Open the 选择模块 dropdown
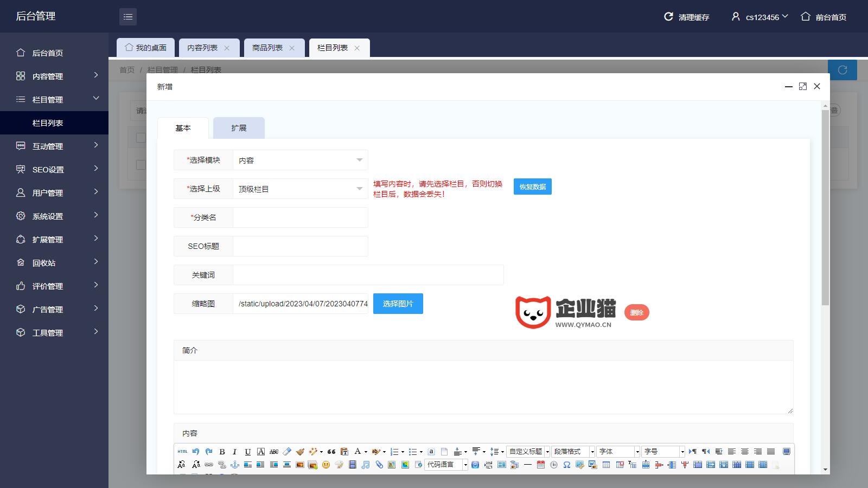The image size is (868, 488). click(300, 160)
